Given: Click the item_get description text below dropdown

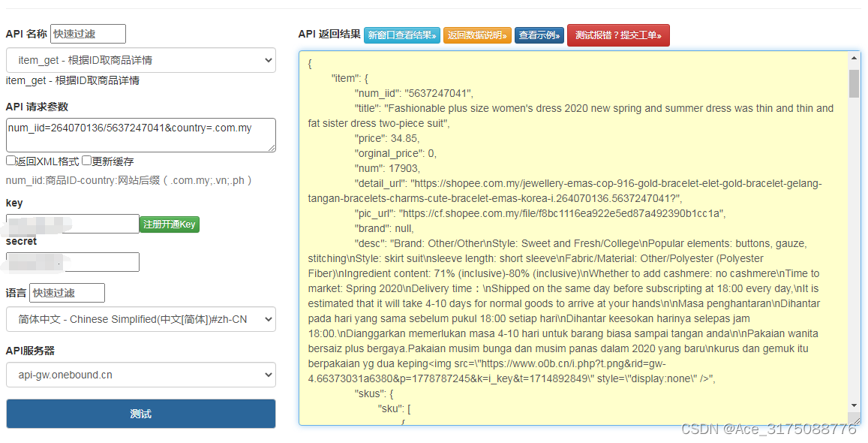Looking at the screenshot, I should [x=73, y=80].
